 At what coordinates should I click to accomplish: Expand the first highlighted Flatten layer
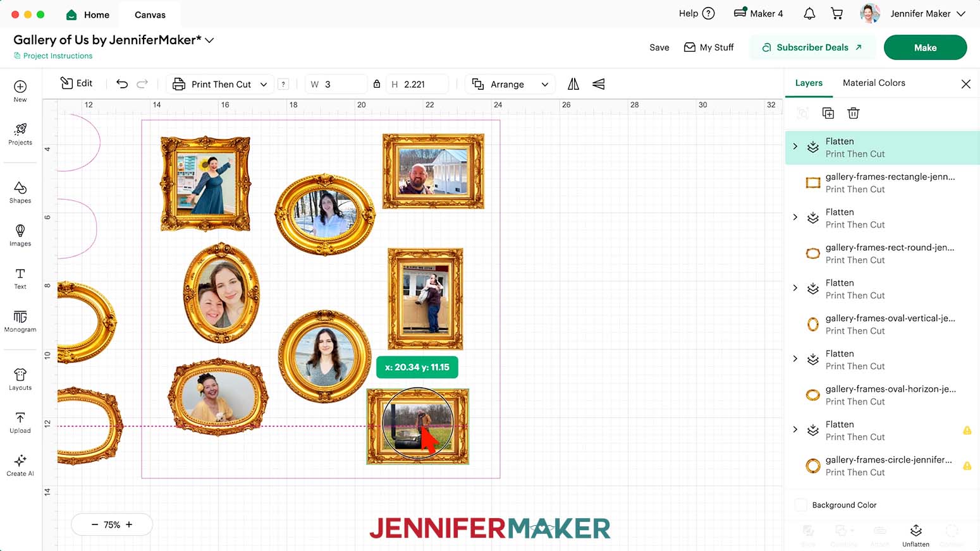point(795,147)
